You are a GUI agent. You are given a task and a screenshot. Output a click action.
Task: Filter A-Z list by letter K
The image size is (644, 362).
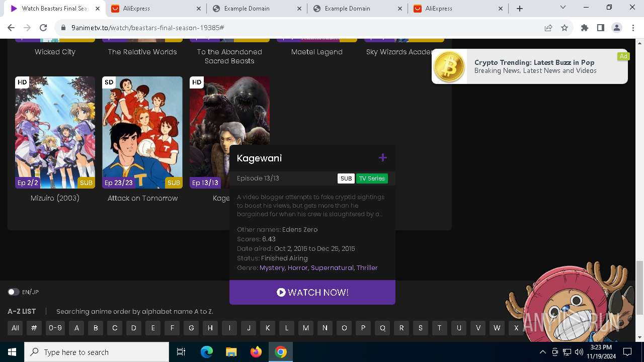coord(268,328)
